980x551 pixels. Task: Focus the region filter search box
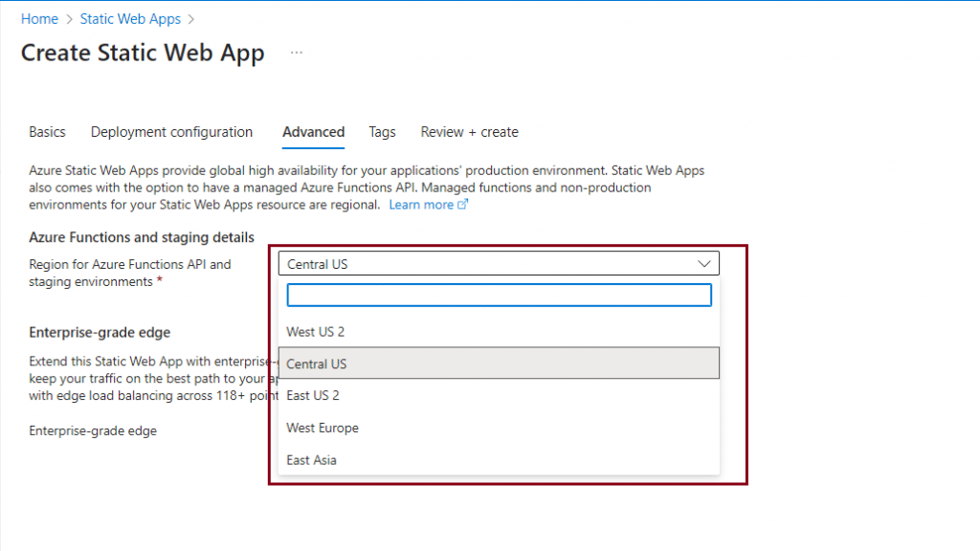click(499, 295)
